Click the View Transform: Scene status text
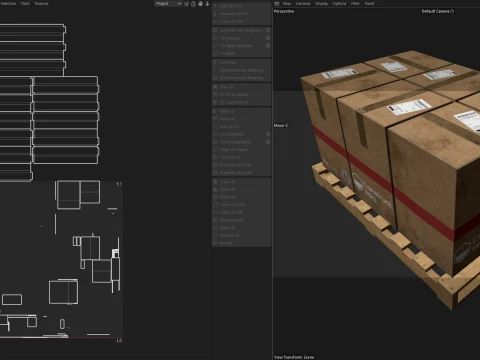The image size is (480, 360). pos(294,357)
